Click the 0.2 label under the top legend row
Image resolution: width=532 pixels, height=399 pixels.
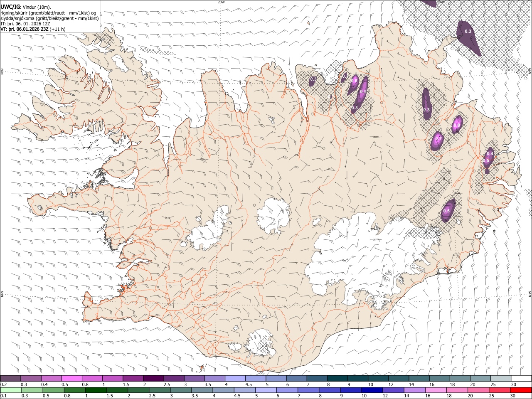point(3,384)
